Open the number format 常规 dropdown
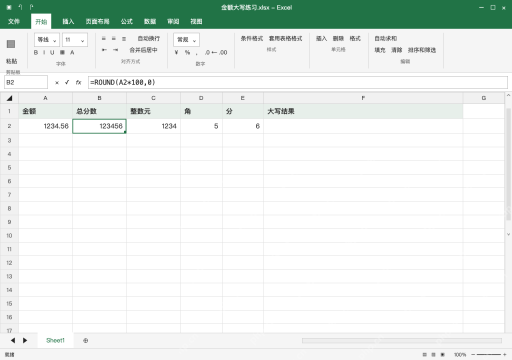The image size is (512, 360). tap(186, 40)
